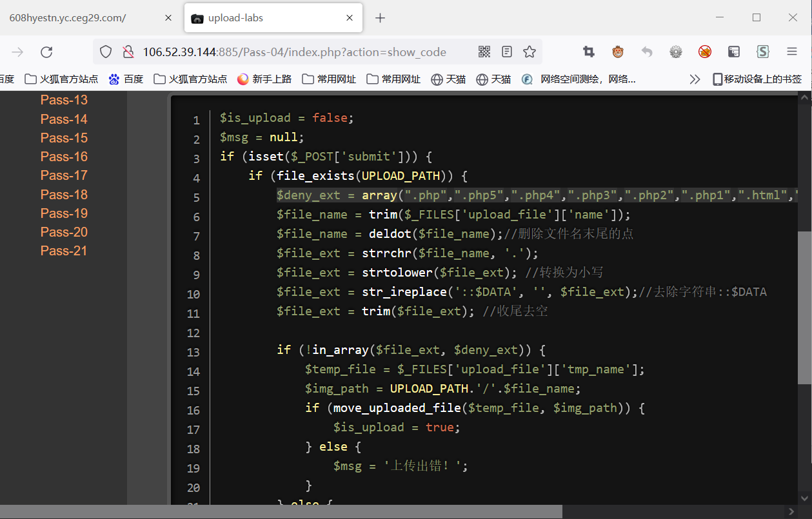Open the second 常用网址 bookmark folder
Screen dimensions: 812x519
pos(393,79)
